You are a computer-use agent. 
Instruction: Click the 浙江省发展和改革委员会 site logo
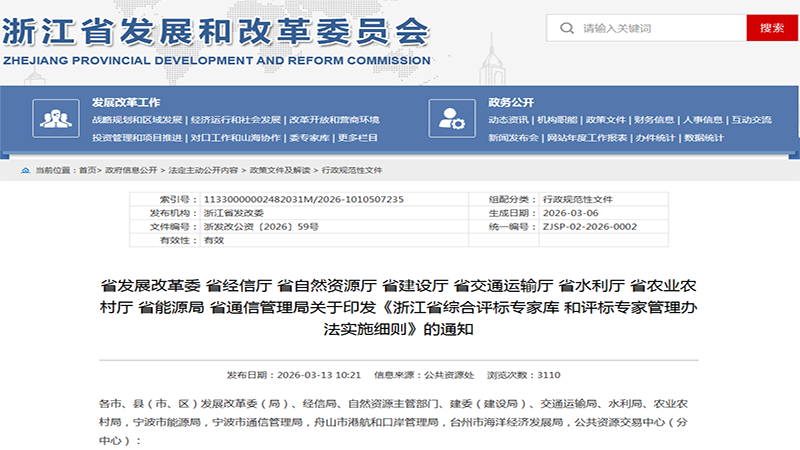(215, 32)
